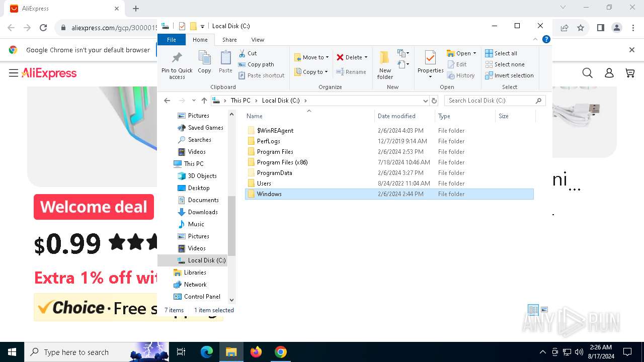Click This PC in the address bar
Image resolution: width=644 pixels, height=362 pixels.
[240, 101]
